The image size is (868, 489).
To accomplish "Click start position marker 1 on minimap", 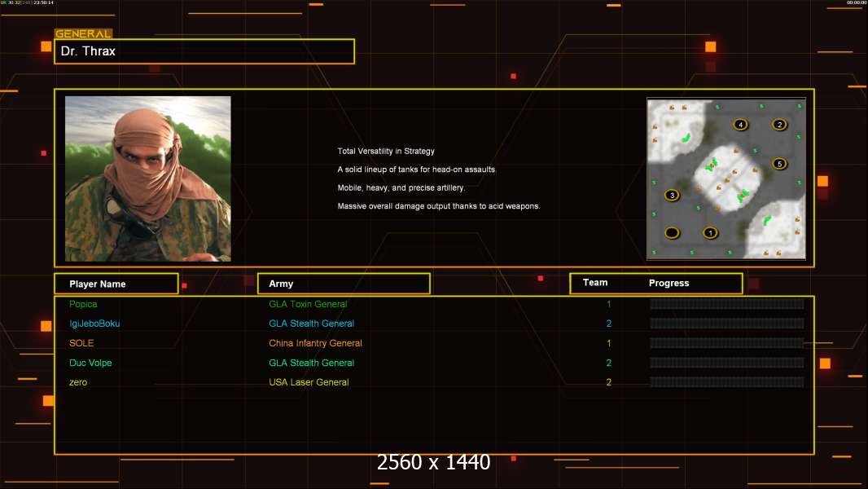I will click(710, 233).
